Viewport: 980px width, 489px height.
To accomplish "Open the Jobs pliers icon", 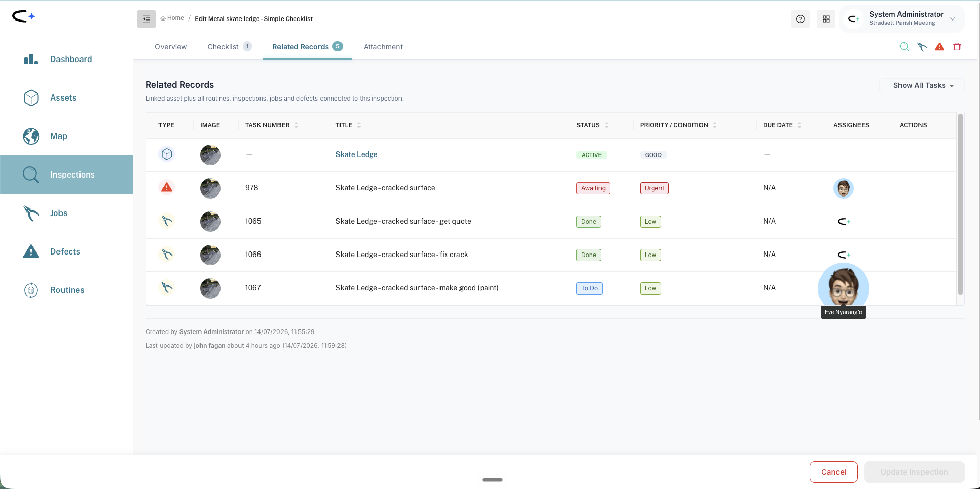I will click(31, 213).
